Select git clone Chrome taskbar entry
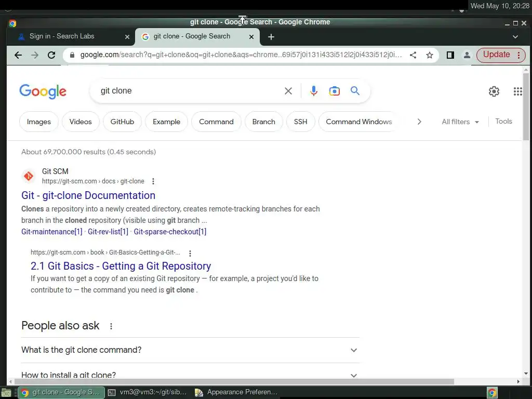Image resolution: width=532 pixels, height=399 pixels. point(61,392)
